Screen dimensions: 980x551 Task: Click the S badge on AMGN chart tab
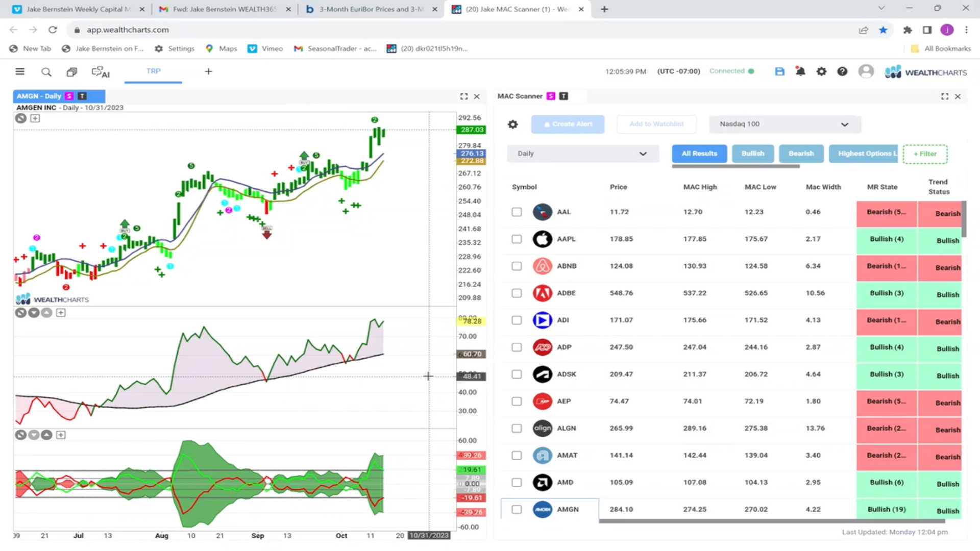pos(69,96)
